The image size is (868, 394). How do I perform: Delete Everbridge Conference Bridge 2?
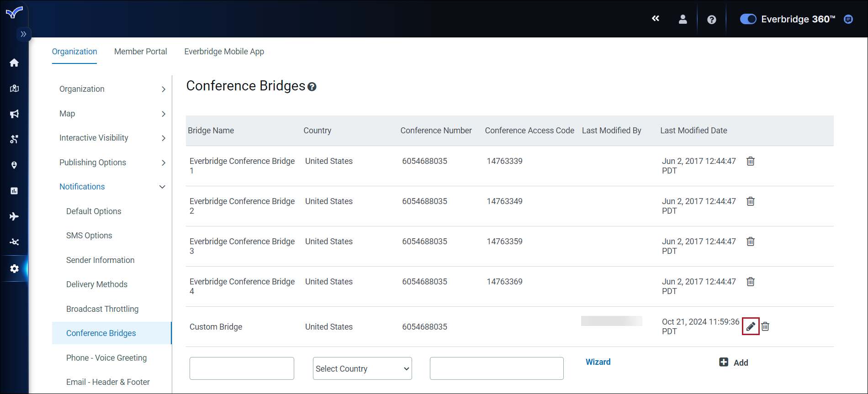(x=751, y=201)
